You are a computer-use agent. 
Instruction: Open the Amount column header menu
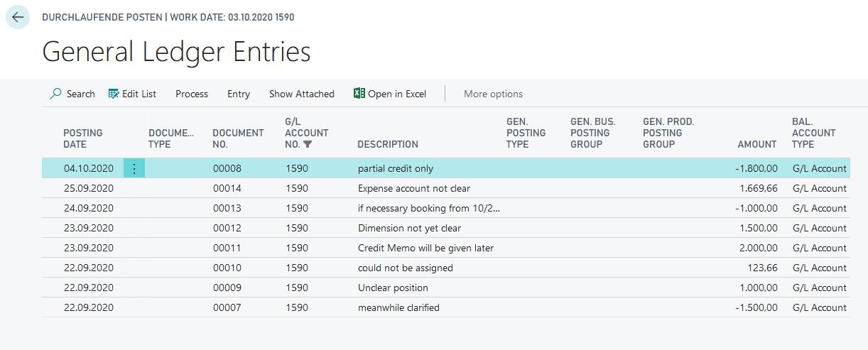pos(757,144)
